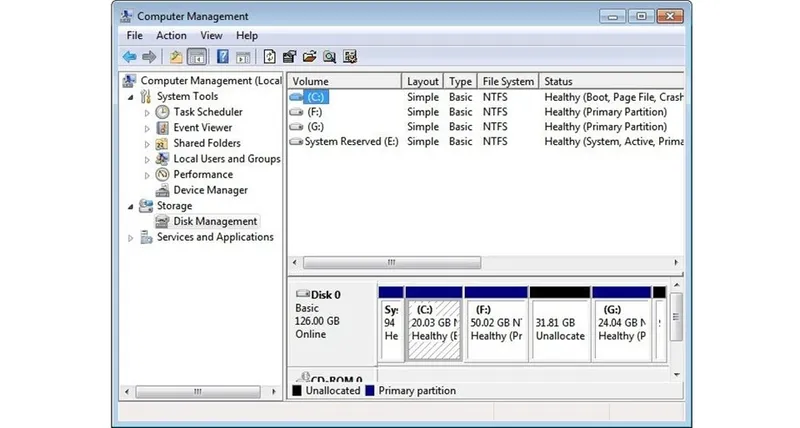Open the Properties toolbar icon
The height and width of the screenshot is (428, 800).
click(290, 57)
